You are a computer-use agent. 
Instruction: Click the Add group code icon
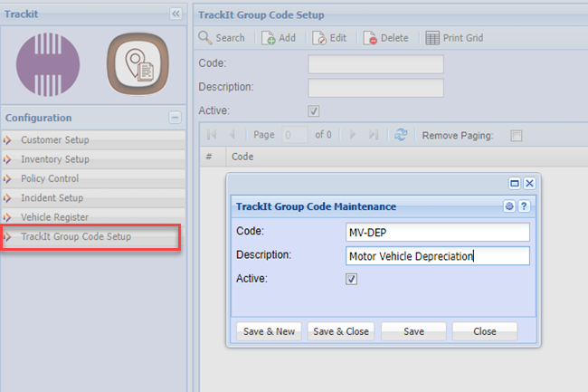click(x=269, y=38)
